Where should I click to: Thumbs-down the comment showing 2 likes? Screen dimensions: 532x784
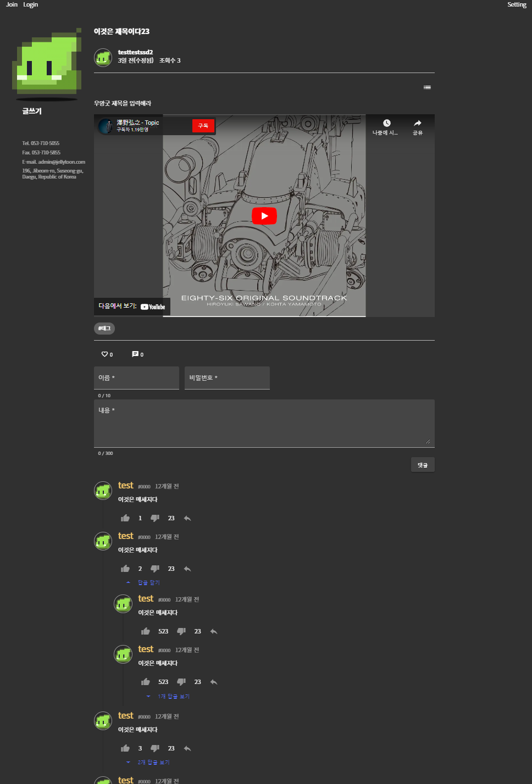pos(155,569)
